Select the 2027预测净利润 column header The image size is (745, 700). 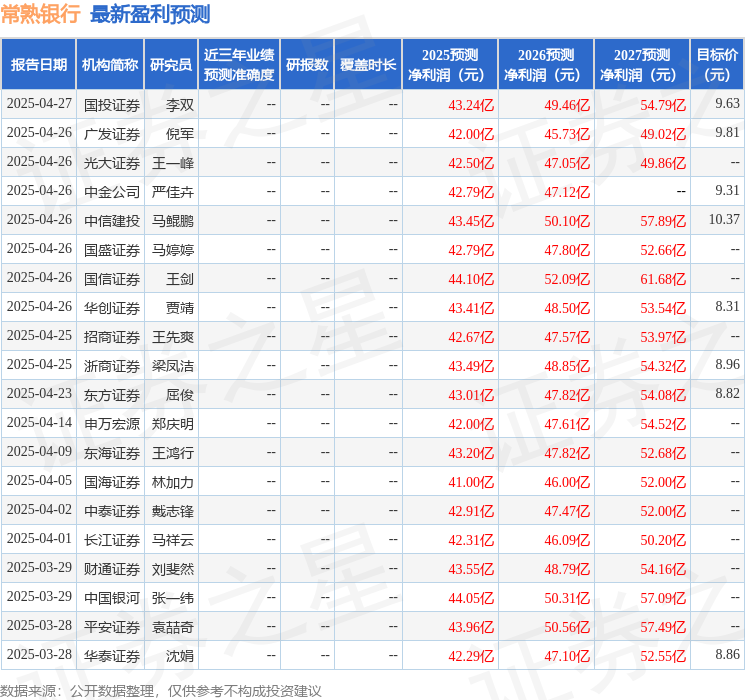click(x=642, y=65)
